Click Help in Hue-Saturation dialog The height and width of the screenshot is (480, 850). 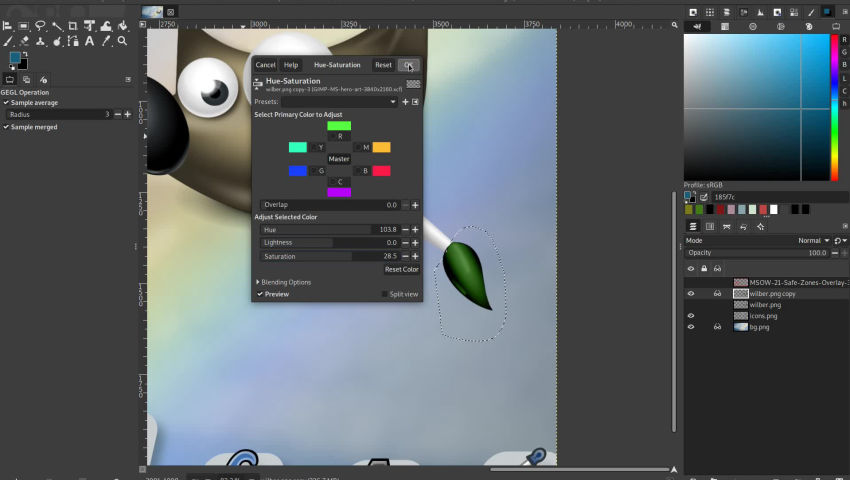click(x=291, y=65)
